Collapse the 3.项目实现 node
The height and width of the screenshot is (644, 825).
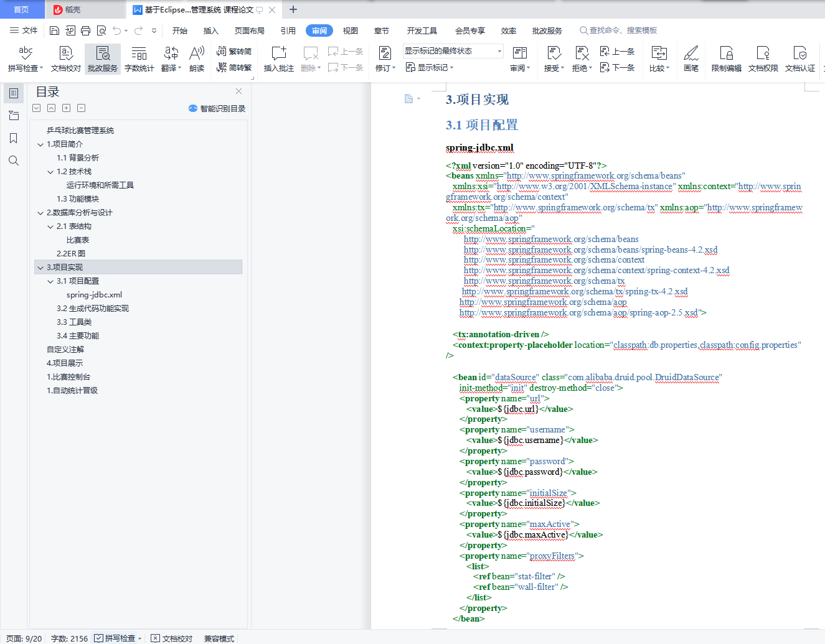(40, 268)
